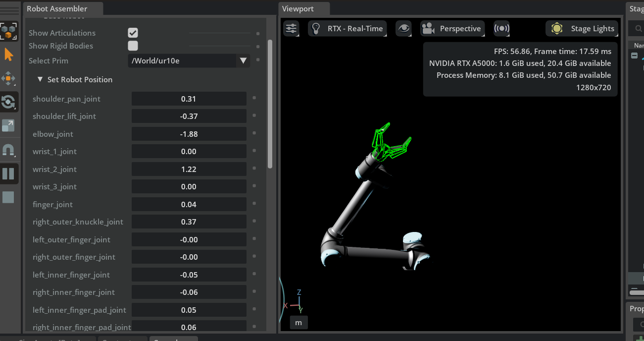Click the right_inner_finger_joint value field

point(189,292)
